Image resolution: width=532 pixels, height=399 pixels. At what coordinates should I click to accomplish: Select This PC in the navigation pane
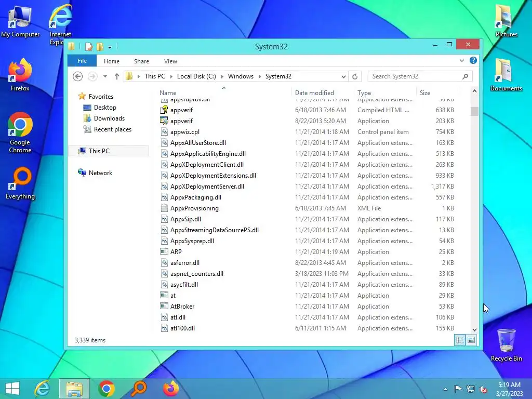(99, 151)
